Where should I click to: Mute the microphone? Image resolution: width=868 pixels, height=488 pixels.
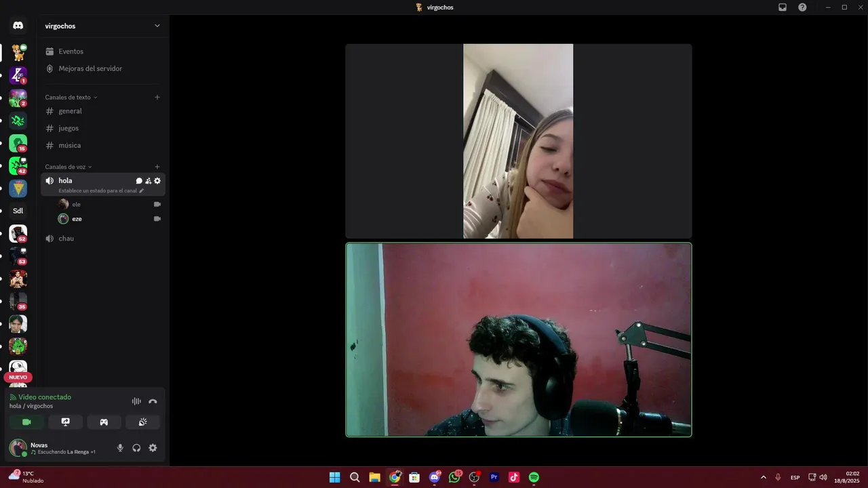click(x=121, y=448)
